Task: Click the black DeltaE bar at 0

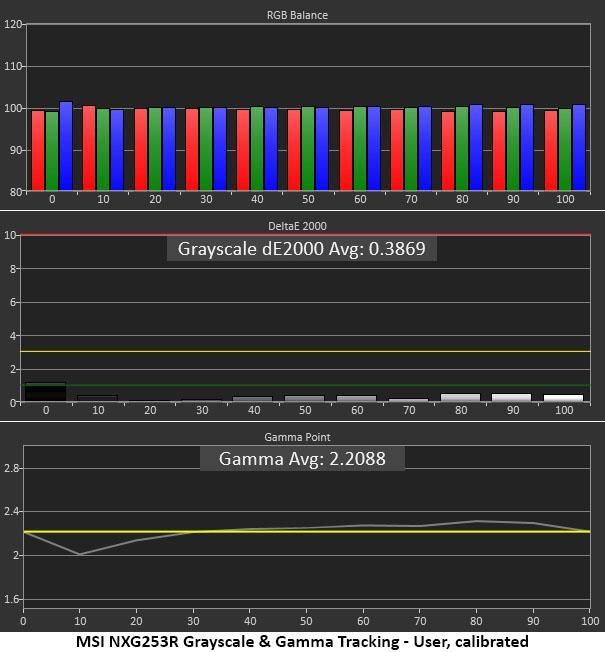Action: point(45,392)
